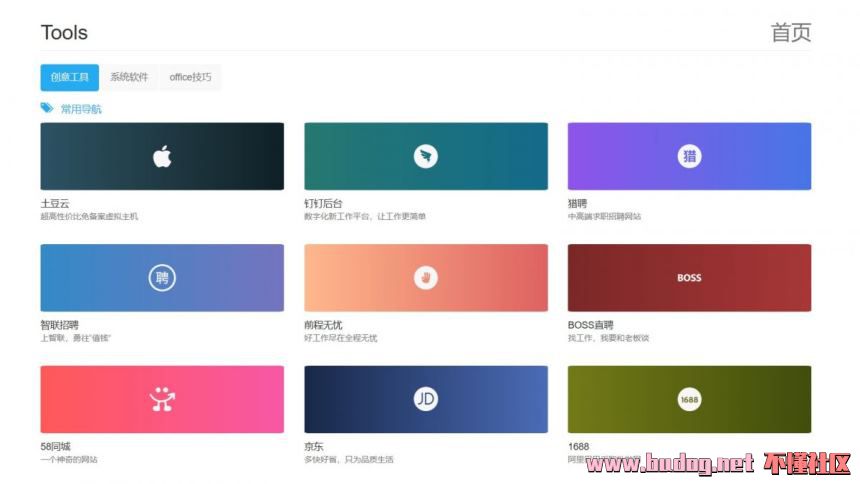860x484 pixels.
Task: Click the Tools site title
Action: point(64,32)
